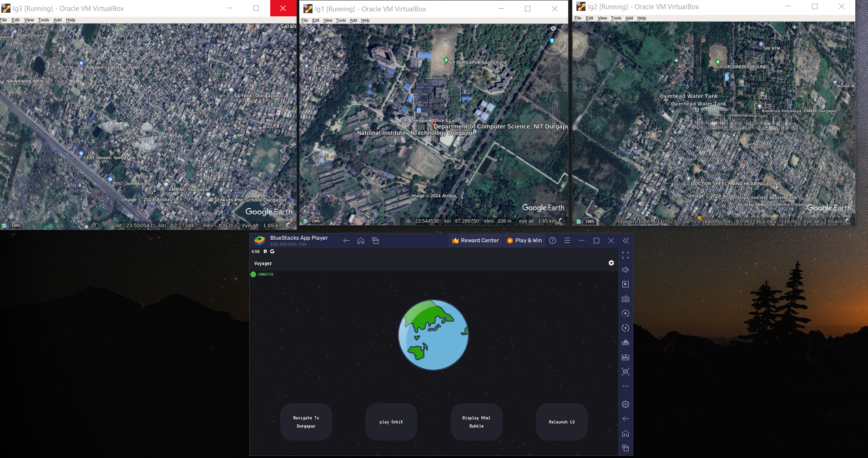Open Edit menu in lg2 window
Screen dimensions: 868x458
point(590,18)
